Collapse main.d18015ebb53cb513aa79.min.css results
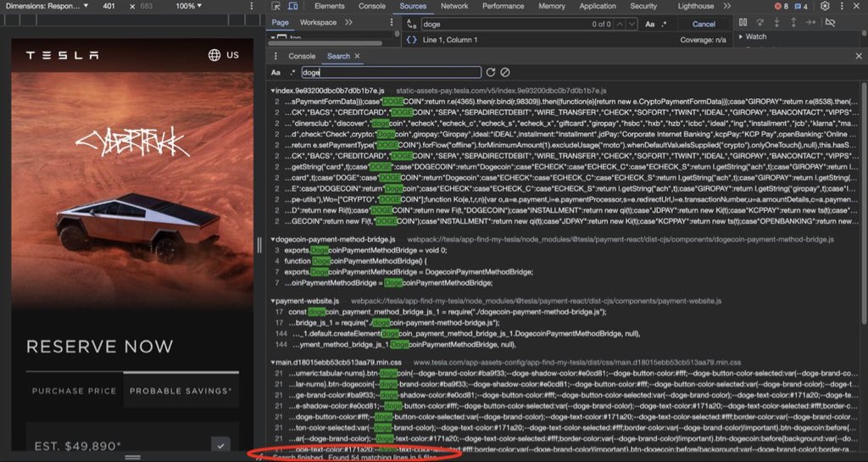 click(x=272, y=363)
